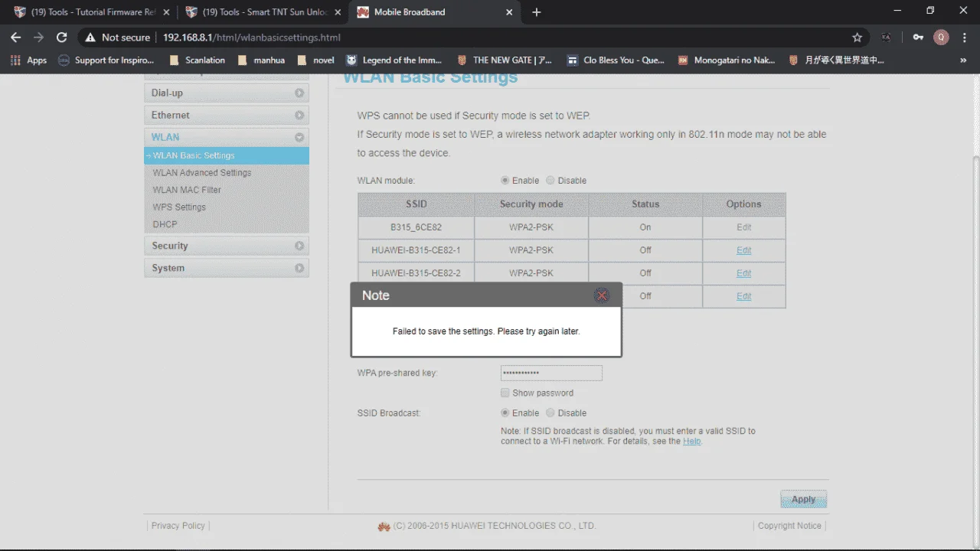Open WLAN Advanced Settings

point(202,173)
